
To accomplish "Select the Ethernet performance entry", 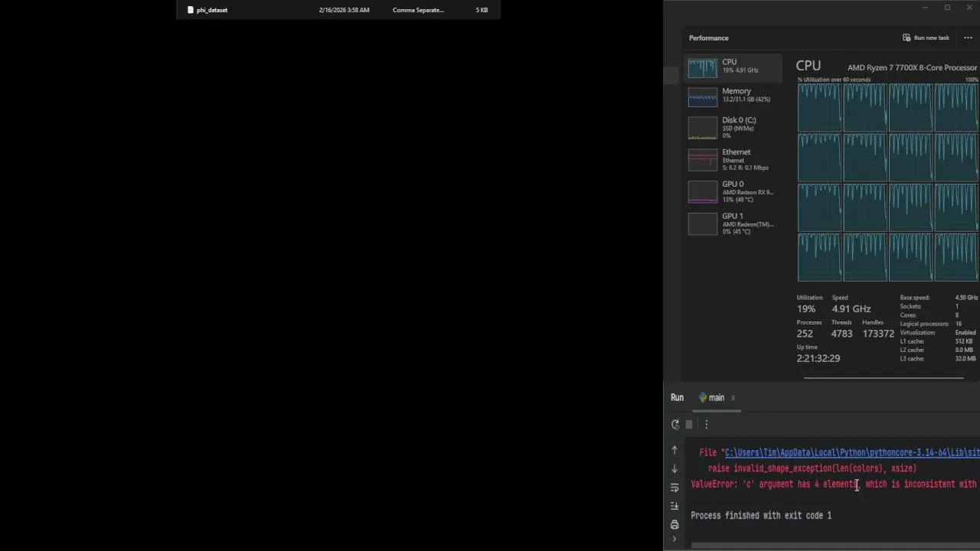I will point(733,160).
